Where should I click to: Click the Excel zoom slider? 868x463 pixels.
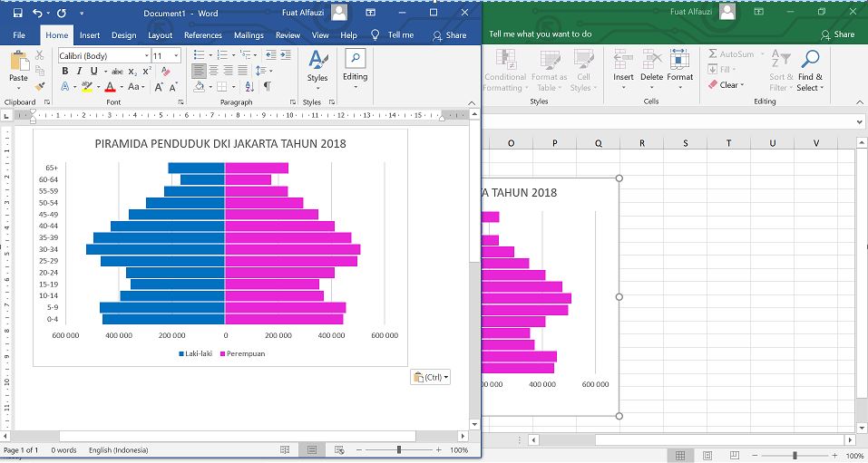point(795,455)
